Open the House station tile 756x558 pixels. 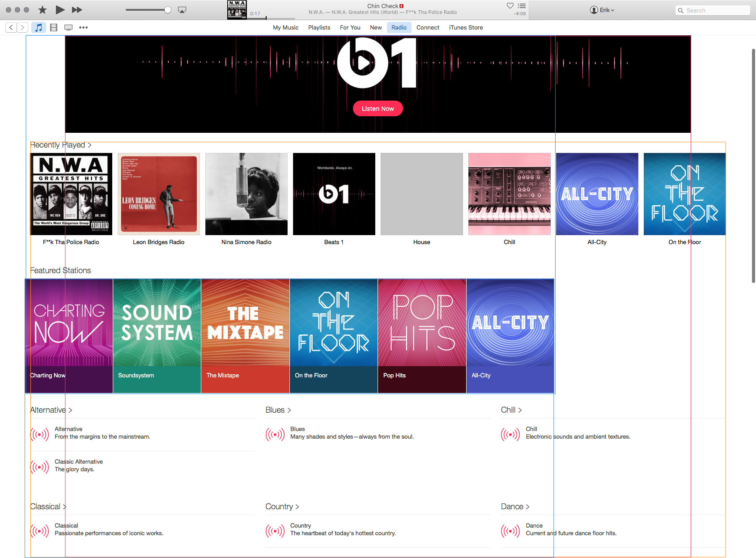pyautogui.click(x=422, y=194)
